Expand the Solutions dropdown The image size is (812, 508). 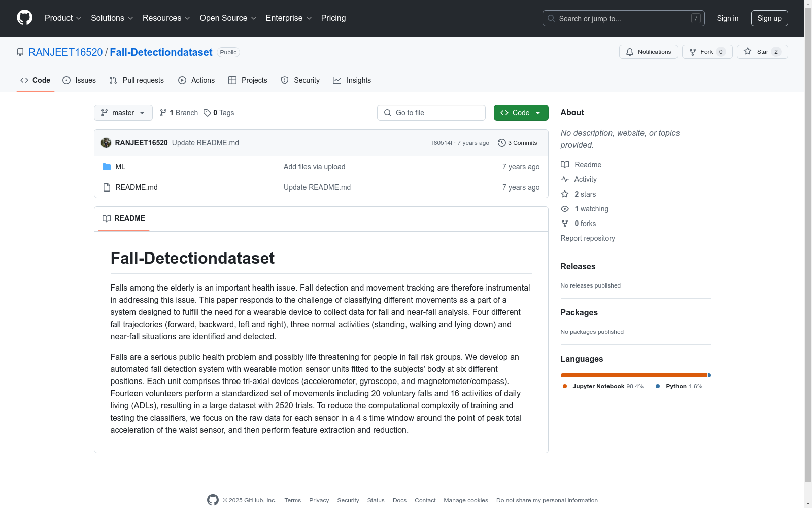coord(112,18)
